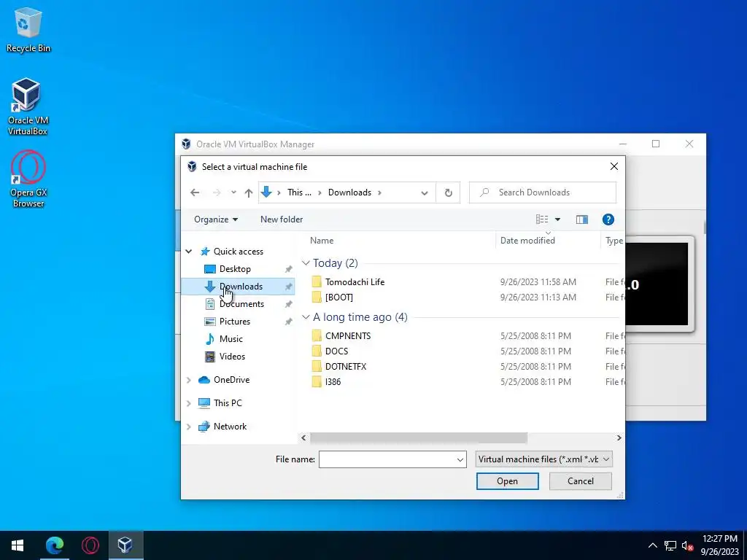Click inside the Search Downloads box
The width and height of the screenshot is (747, 560).
(x=543, y=192)
